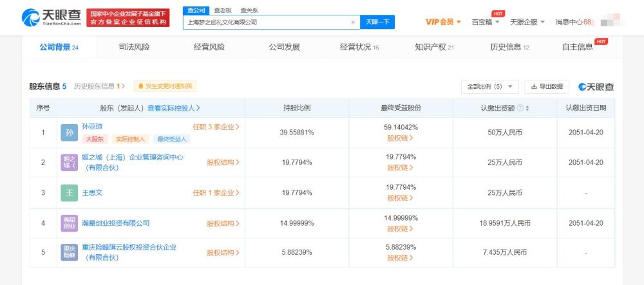The image size is (644, 285).
Task: Open 瀚星创业投资有限公司 link
Action: tap(116, 223)
